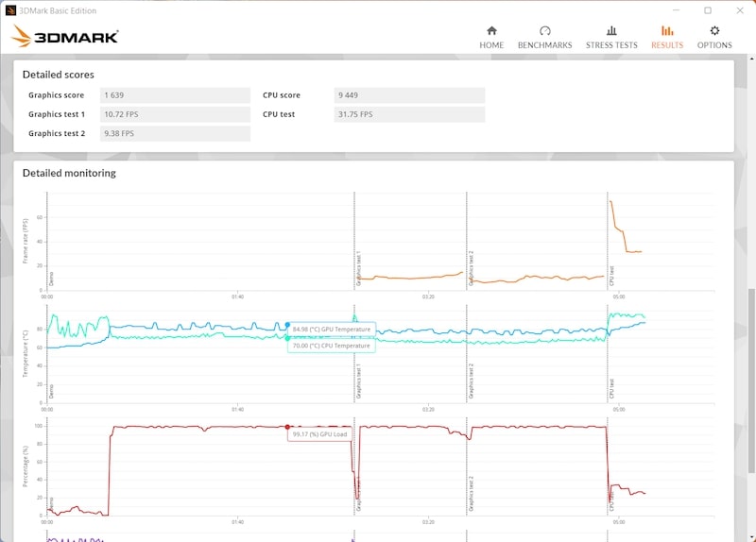Click the GPU Load data point marker
Viewport: 756px width, 542px height.
point(287,427)
